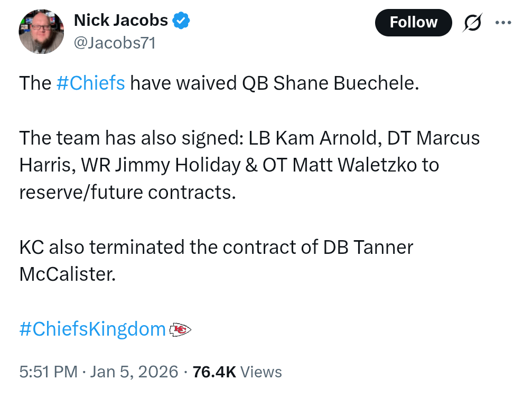This screenshot has height=399, width=532.
Task: Select the tweet body text
Action: [x=248, y=165]
